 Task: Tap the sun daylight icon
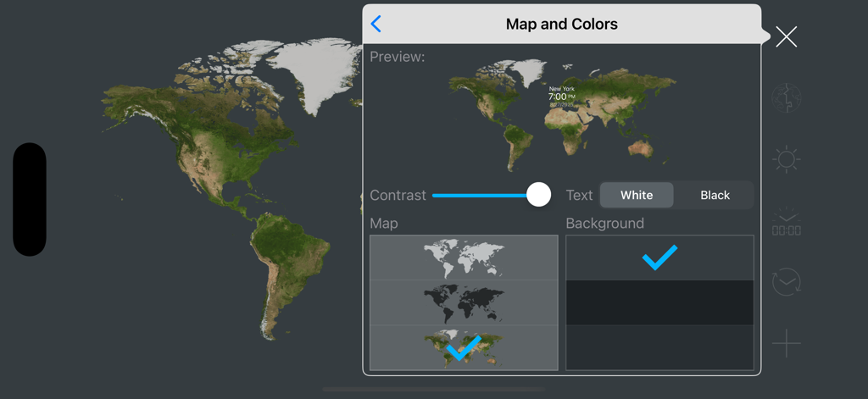point(786,159)
